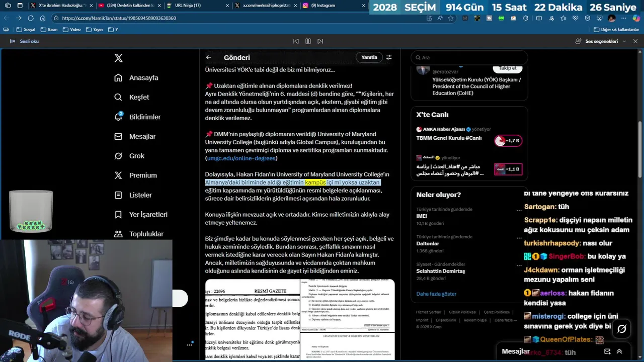Click the Yanıtla reply button

pyautogui.click(x=369, y=57)
